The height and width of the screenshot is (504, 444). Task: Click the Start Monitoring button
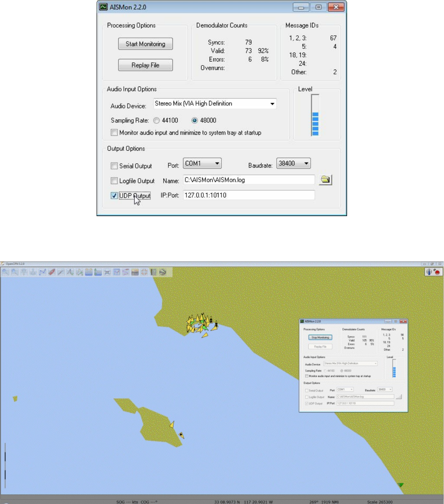tap(146, 44)
